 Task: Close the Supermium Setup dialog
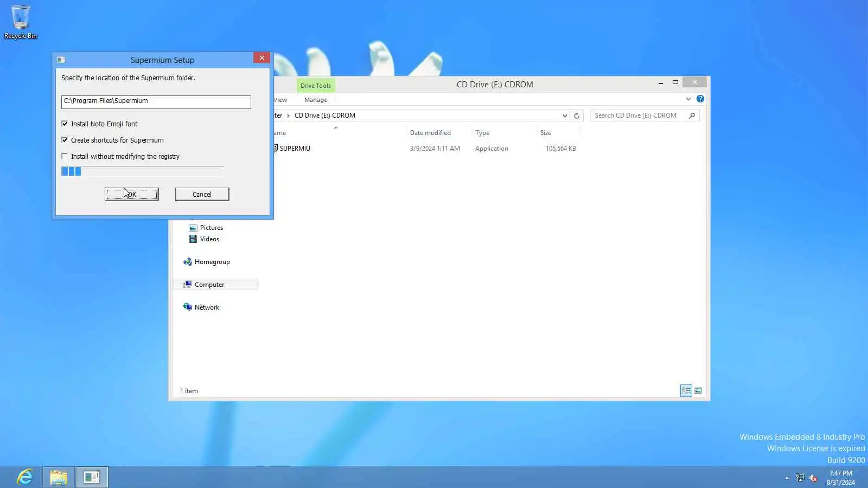261,58
